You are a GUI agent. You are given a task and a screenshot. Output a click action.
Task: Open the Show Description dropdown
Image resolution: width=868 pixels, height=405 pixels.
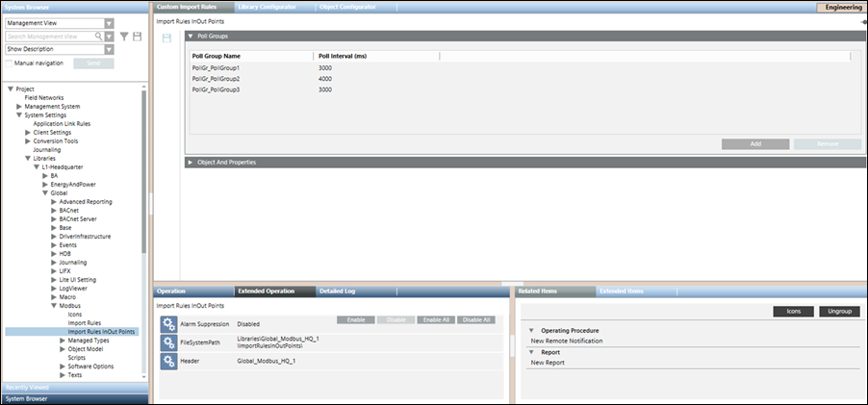click(x=108, y=49)
